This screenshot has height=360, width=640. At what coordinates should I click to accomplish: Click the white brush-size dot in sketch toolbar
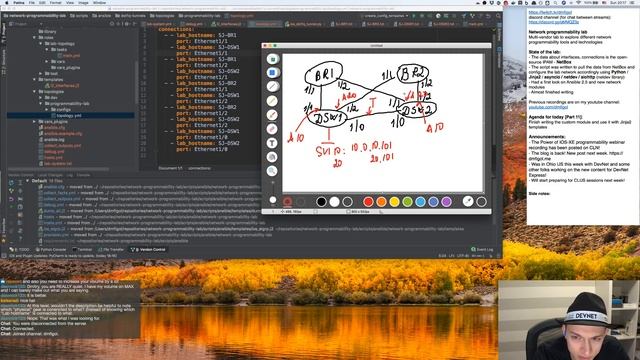(273, 200)
